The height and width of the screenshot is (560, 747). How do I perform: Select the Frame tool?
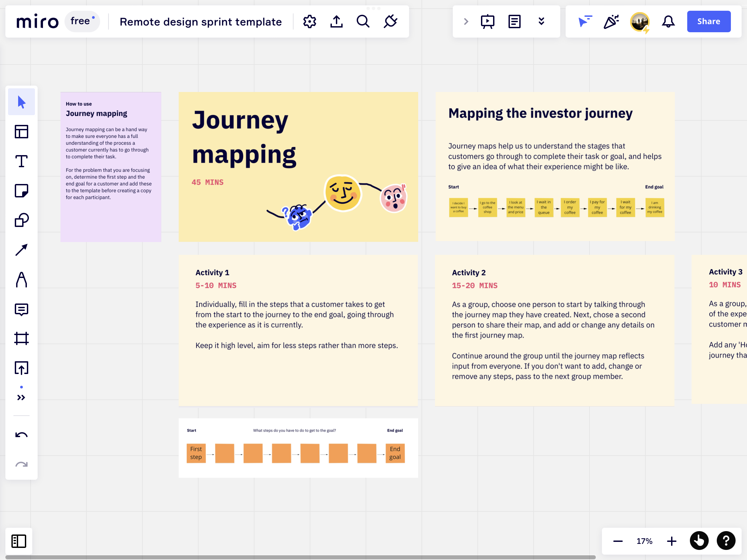click(x=21, y=338)
